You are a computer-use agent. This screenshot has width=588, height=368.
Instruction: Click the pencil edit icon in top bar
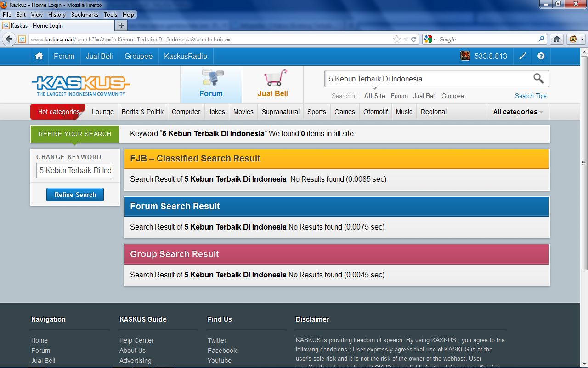click(523, 56)
